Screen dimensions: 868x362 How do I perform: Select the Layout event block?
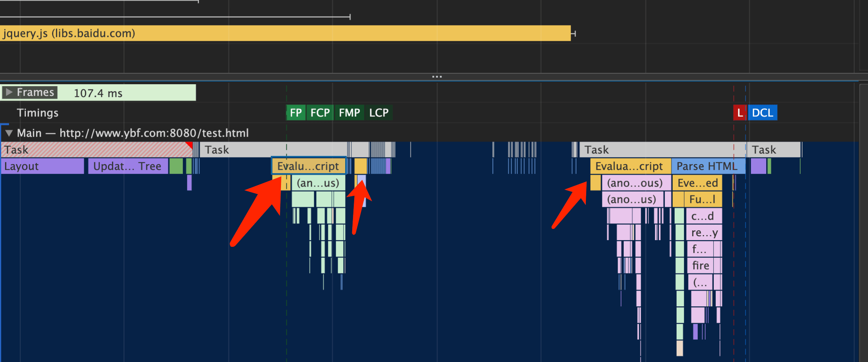click(x=42, y=166)
